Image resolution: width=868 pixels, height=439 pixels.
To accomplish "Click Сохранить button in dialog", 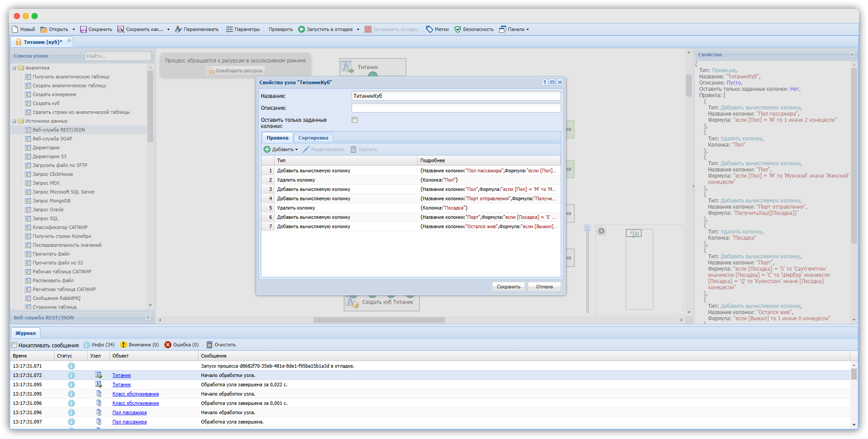I will [508, 287].
